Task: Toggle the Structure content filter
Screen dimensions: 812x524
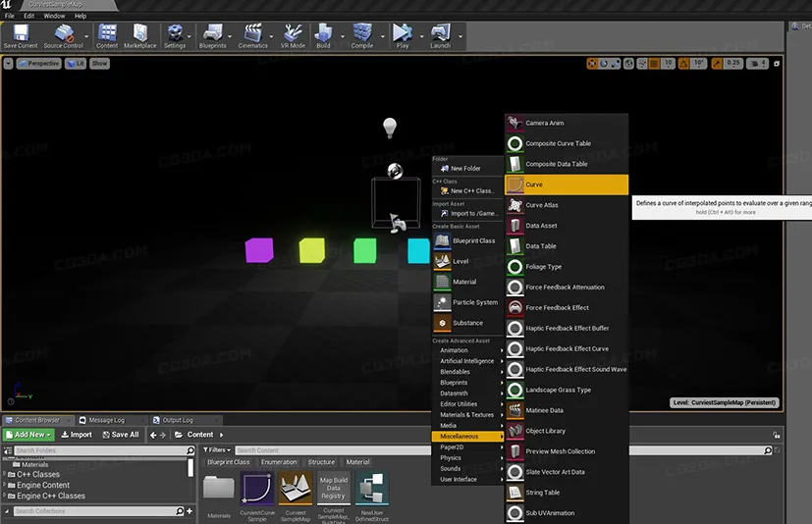Action: tap(322, 462)
